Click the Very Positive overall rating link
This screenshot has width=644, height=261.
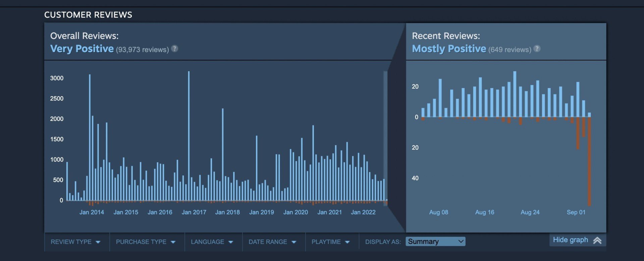82,49
